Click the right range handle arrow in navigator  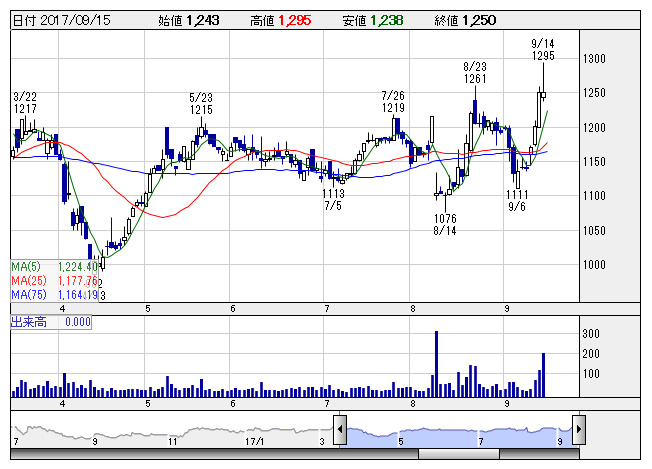click(577, 430)
